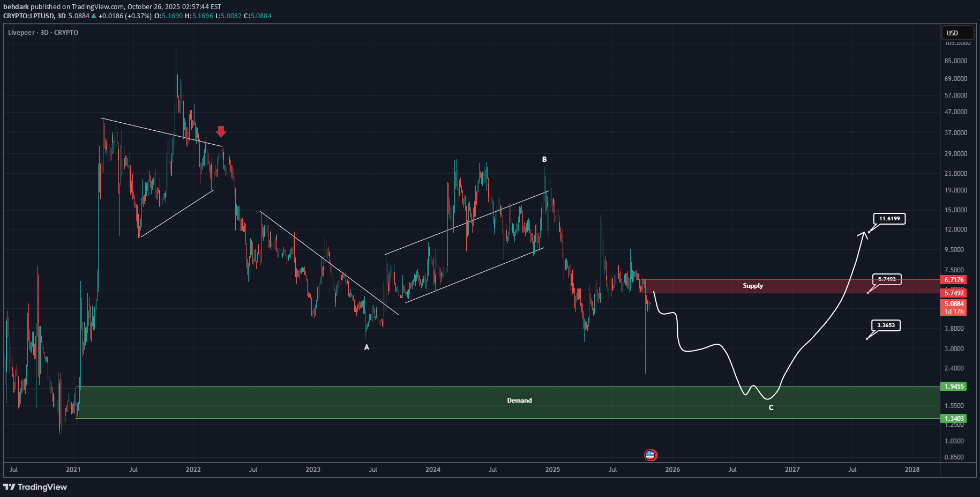
Task: Click the green 1.3403 price axis label
Action: pos(954,419)
